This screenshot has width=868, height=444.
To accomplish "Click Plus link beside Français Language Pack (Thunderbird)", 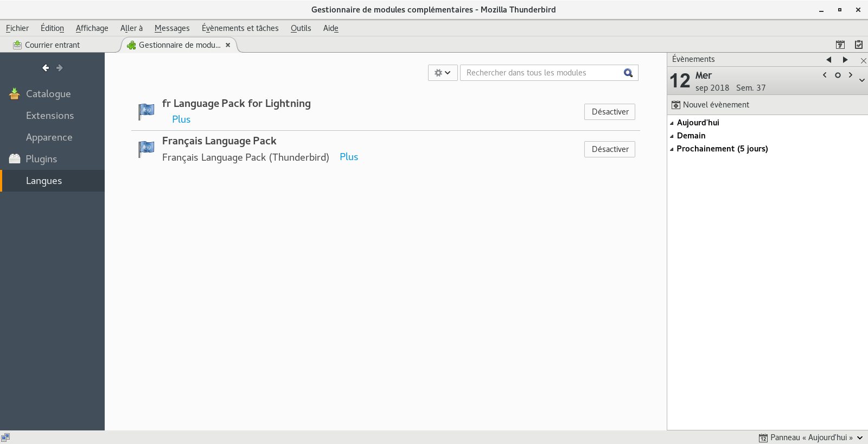I will click(349, 157).
